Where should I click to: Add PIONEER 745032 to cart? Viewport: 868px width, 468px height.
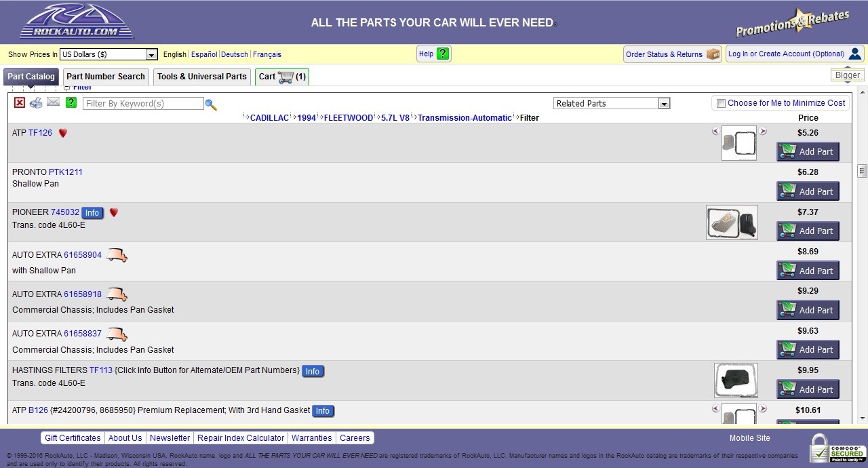click(808, 231)
